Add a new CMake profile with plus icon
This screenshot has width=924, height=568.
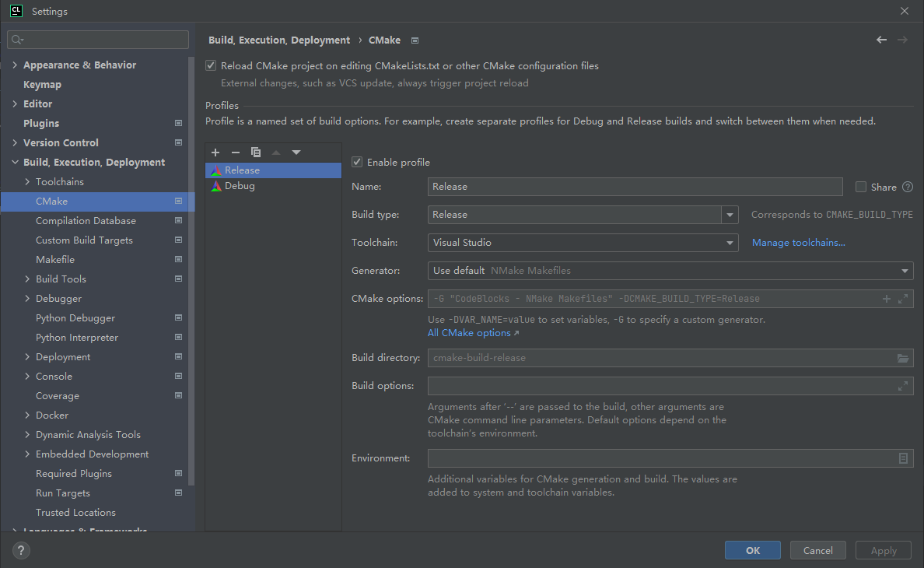215,153
